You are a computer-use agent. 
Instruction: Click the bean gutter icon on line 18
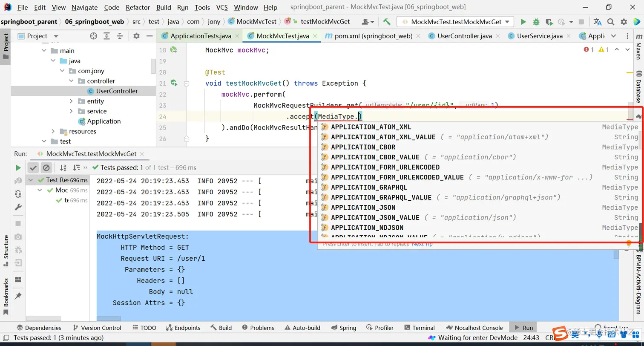(174, 50)
